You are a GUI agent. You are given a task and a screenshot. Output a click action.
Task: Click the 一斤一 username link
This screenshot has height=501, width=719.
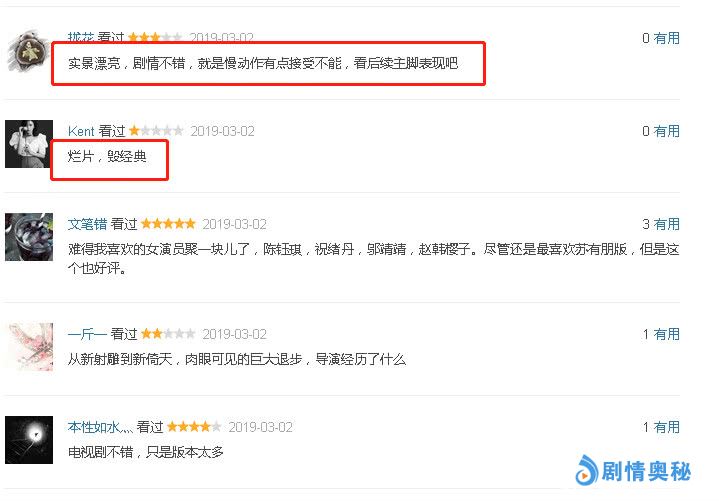[x=87, y=334]
